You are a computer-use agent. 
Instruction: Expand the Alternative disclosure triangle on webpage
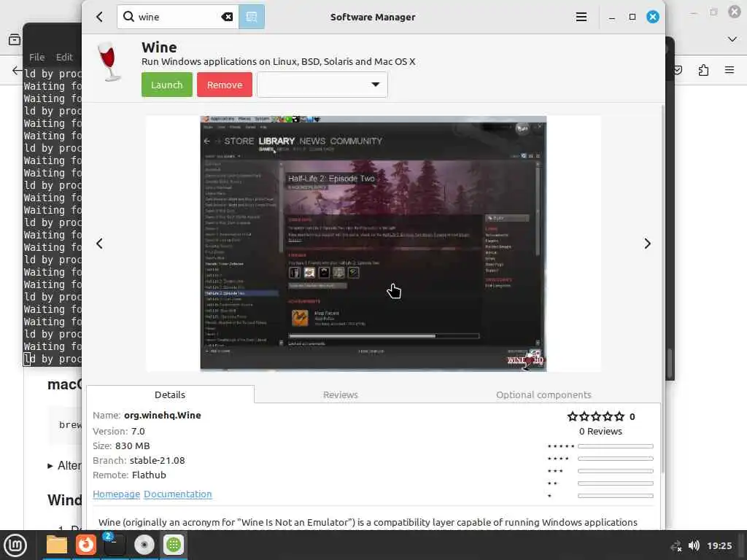(x=50, y=466)
